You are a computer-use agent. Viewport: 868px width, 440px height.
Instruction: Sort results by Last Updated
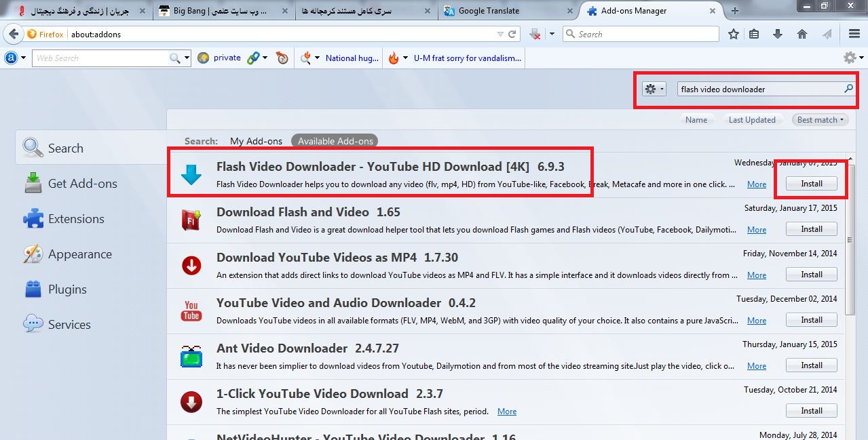(x=752, y=120)
